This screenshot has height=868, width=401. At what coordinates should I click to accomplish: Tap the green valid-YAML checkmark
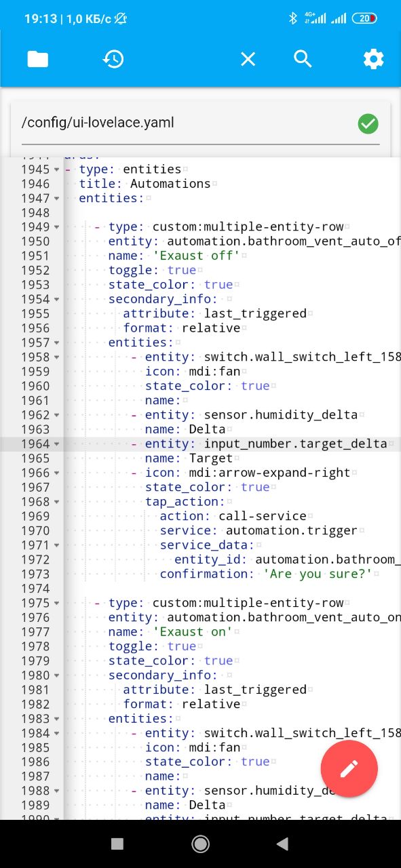click(x=368, y=123)
